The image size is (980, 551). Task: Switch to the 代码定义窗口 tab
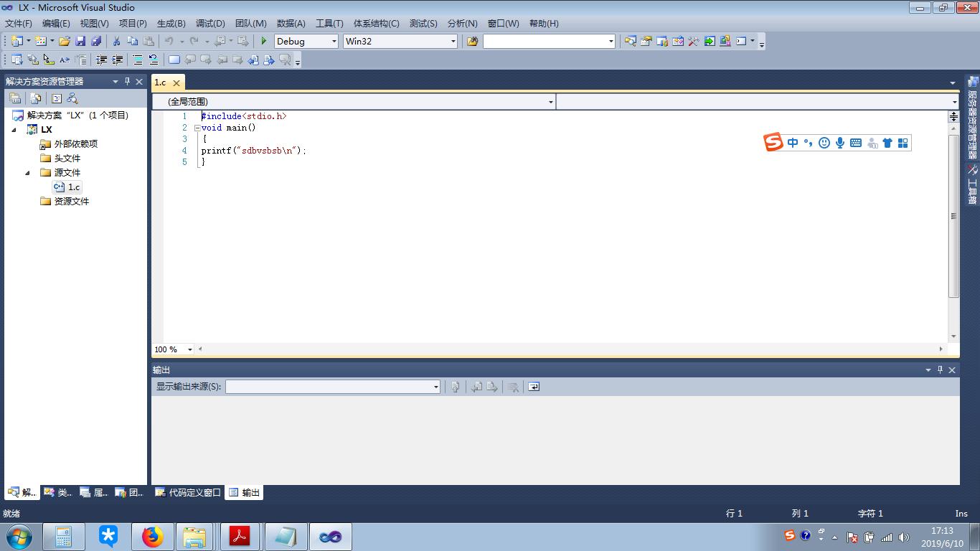point(188,493)
